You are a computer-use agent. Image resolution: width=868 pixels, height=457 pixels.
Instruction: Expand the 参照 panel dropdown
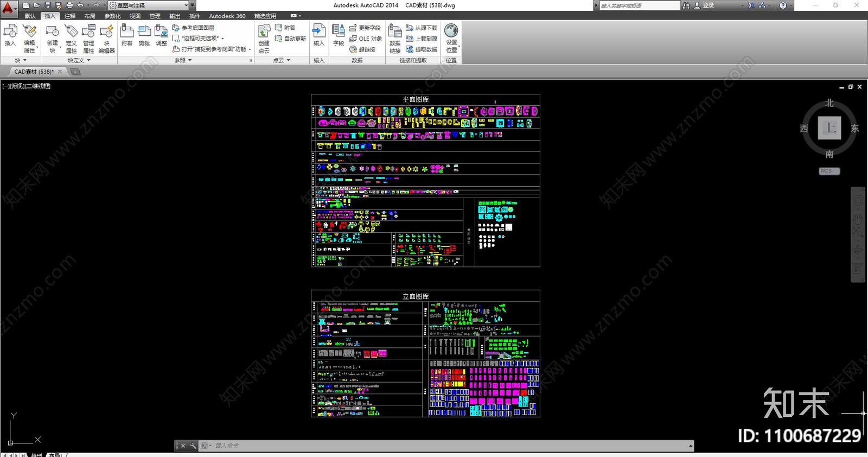[183, 60]
